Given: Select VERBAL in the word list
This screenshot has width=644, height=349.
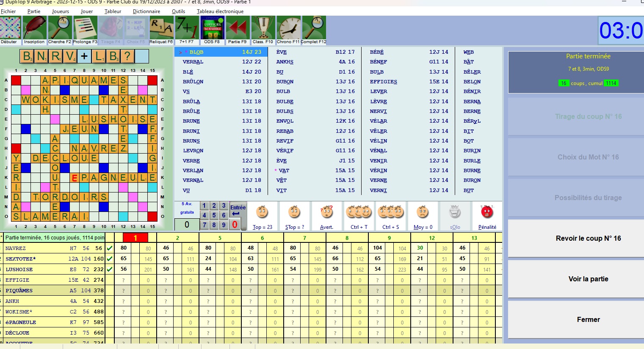Looking at the screenshot, I should click(193, 62).
